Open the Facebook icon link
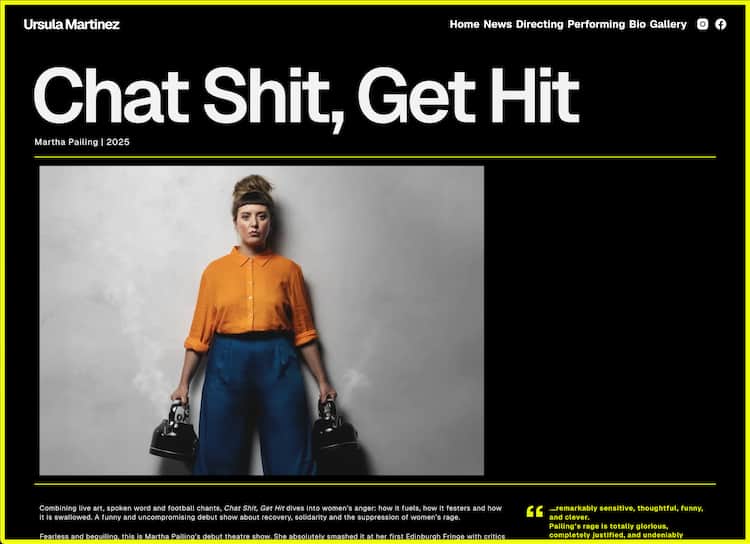750x544 pixels. [721, 24]
